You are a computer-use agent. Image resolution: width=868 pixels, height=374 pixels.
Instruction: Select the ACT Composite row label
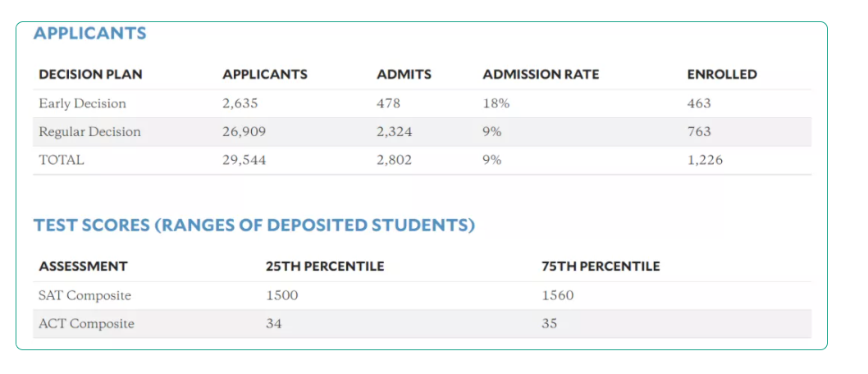(x=86, y=324)
